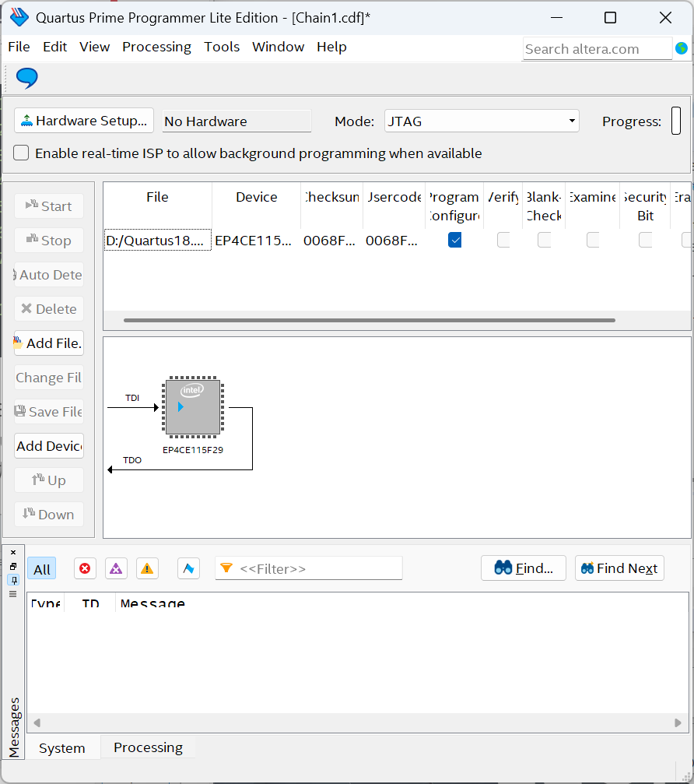Click the Auto Detect button

(x=49, y=275)
